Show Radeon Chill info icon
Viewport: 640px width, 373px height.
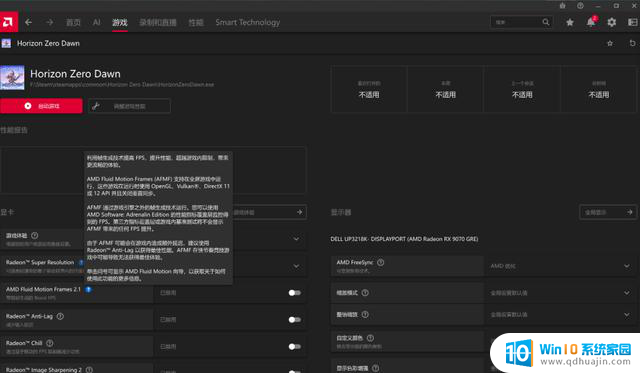pyautogui.click(x=50, y=343)
